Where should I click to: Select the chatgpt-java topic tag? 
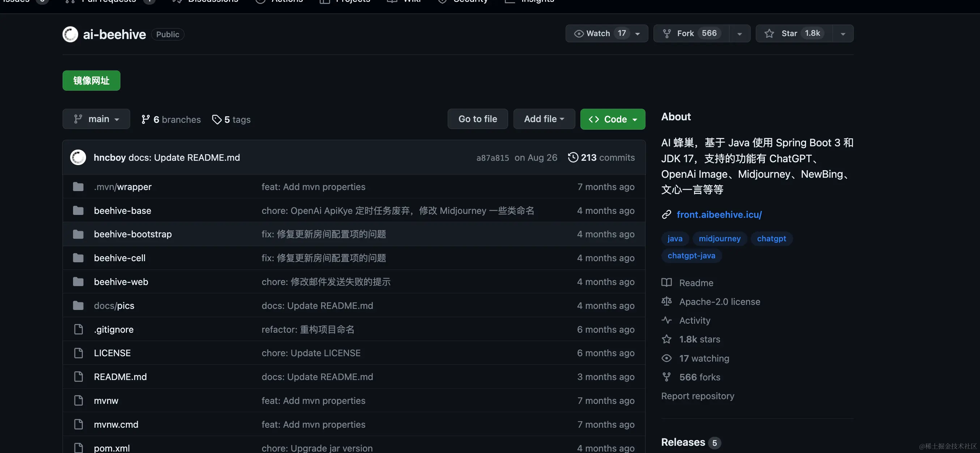691,255
